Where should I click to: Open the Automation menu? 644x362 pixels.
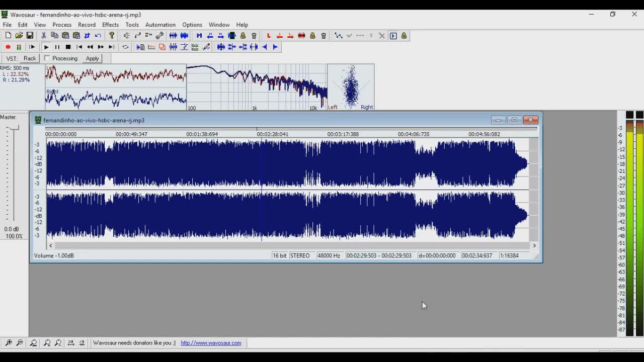point(160,25)
